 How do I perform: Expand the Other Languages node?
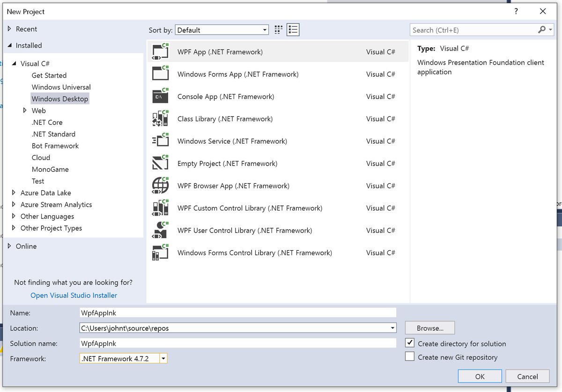[14, 216]
